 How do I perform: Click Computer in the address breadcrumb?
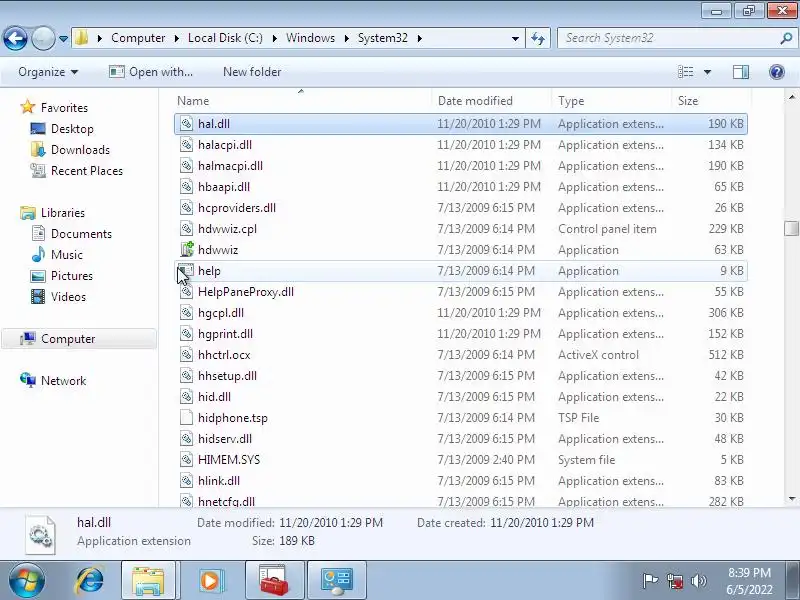138,38
